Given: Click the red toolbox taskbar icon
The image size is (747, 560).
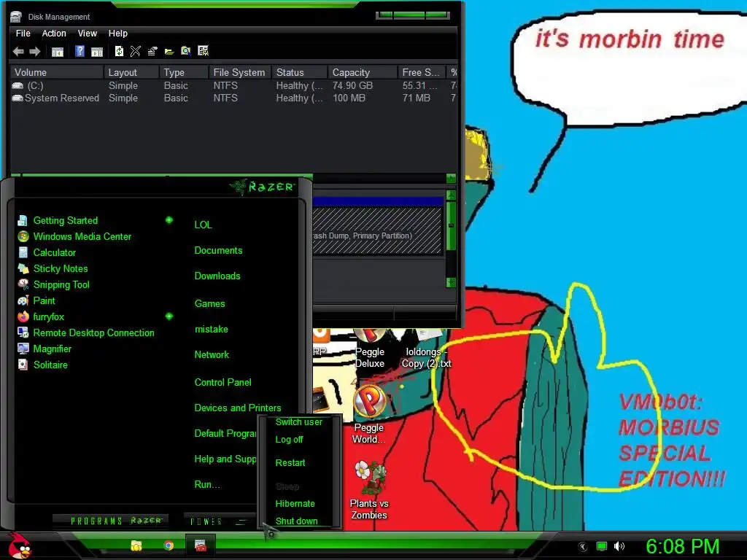Looking at the screenshot, I should [x=201, y=545].
